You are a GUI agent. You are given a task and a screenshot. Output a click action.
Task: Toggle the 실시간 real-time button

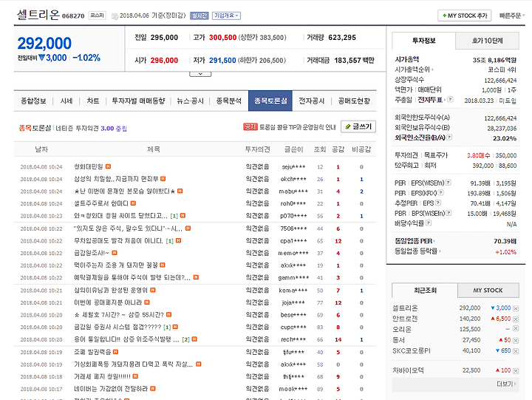point(199,16)
